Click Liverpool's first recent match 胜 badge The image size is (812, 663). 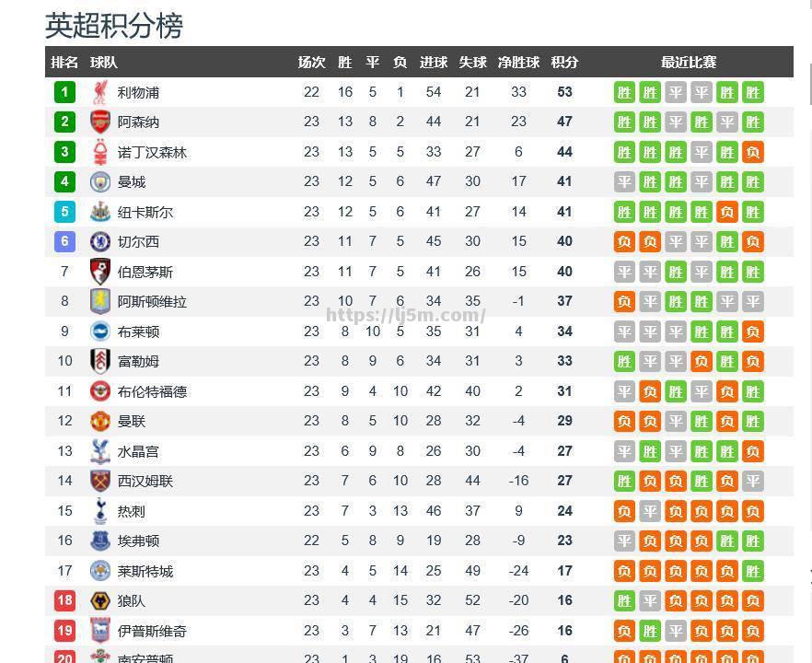[624, 93]
